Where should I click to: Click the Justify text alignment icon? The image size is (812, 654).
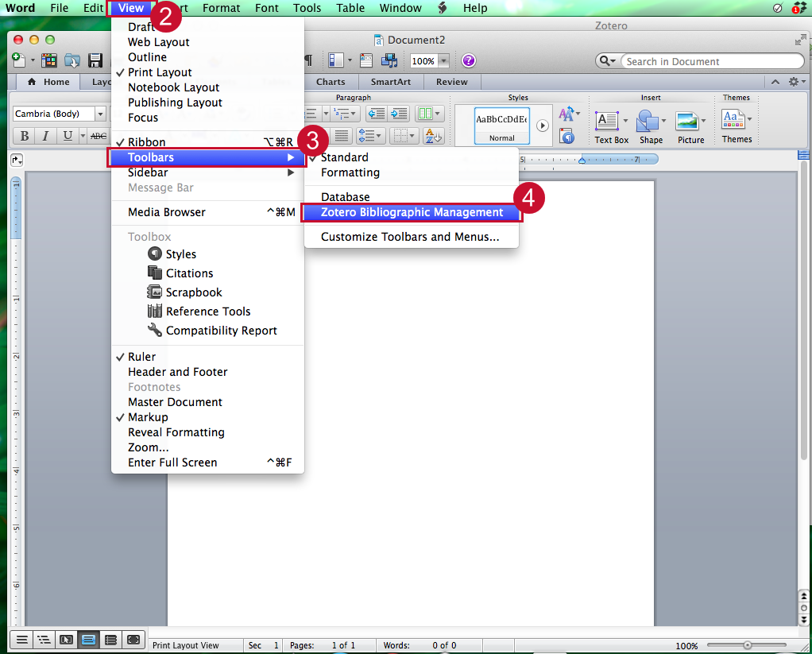point(342,136)
